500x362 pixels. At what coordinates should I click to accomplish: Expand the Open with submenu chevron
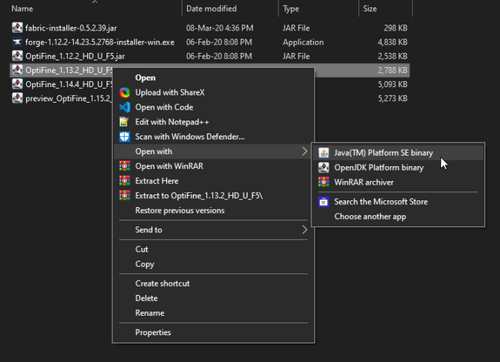tap(304, 151)
